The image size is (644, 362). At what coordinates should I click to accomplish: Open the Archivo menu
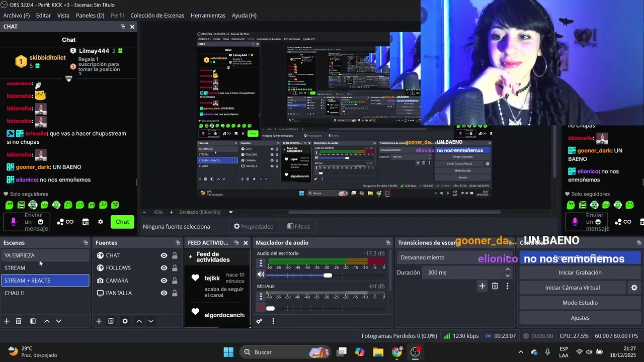(16, 16)
